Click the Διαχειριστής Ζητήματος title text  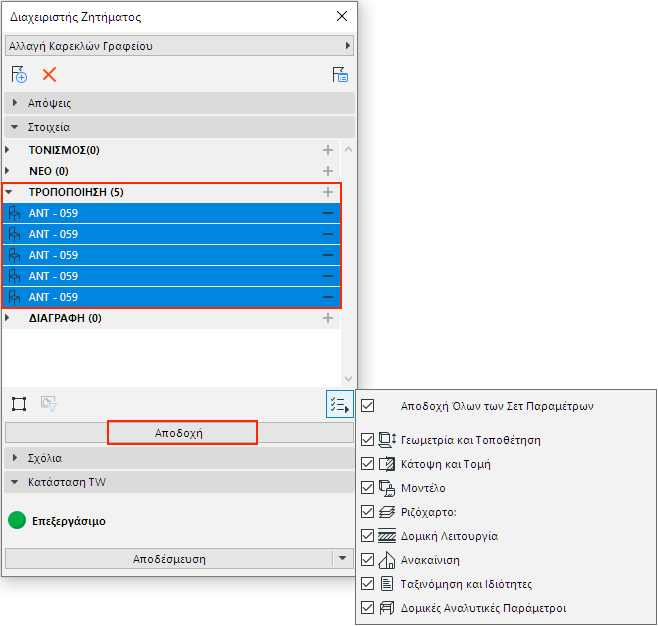[76, 17]
